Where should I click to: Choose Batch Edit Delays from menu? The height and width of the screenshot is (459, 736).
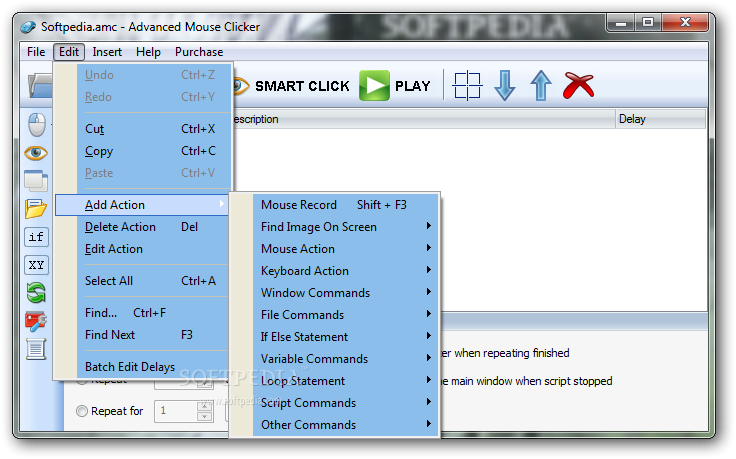click(143, 367)
